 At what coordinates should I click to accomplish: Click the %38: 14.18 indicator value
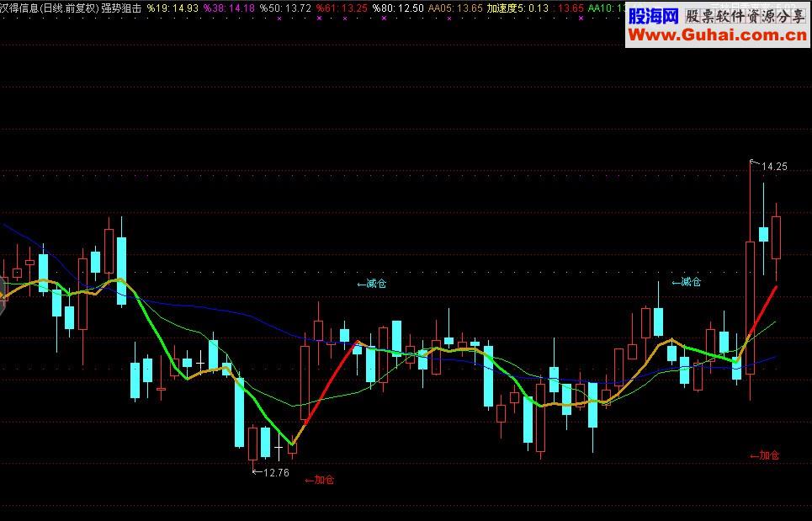pos(229,8)
